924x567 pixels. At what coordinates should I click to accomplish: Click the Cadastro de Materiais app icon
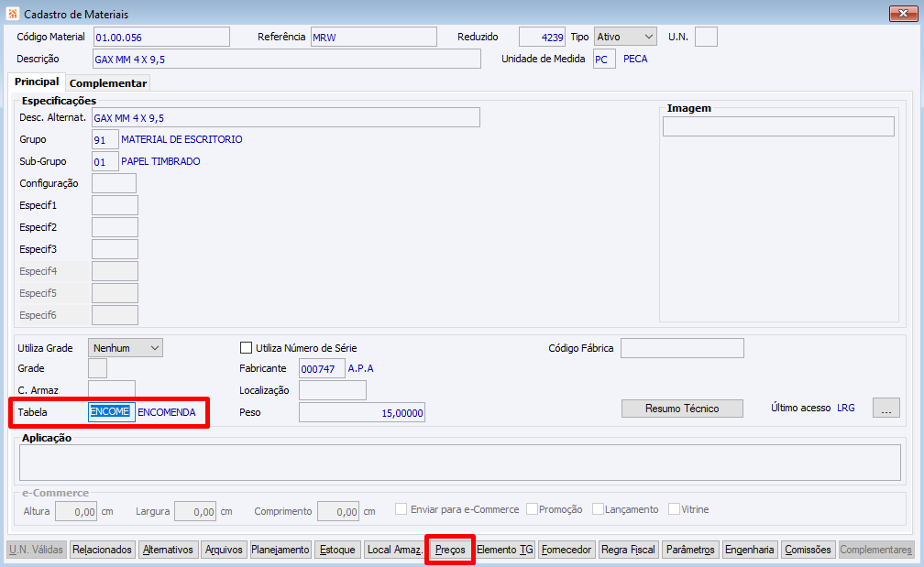click(13, 14)
